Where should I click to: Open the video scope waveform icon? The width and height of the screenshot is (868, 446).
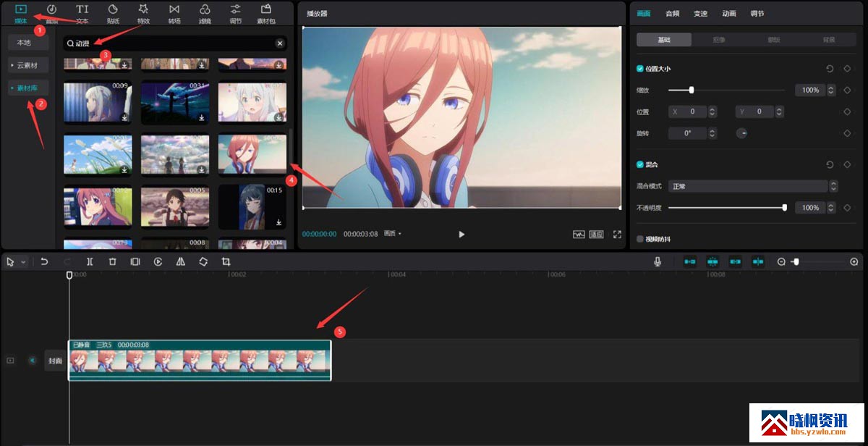point(579,234)
